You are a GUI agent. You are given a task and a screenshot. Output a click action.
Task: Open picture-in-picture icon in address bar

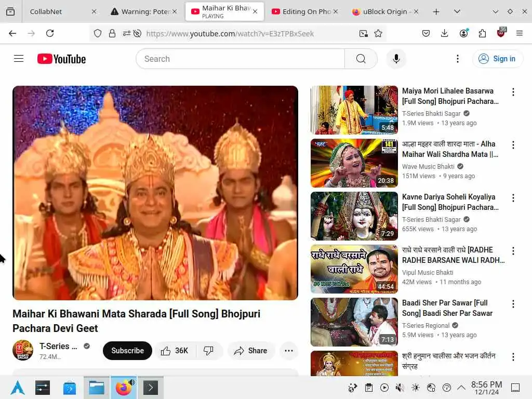pyautogui.click(x=363, y=33)
